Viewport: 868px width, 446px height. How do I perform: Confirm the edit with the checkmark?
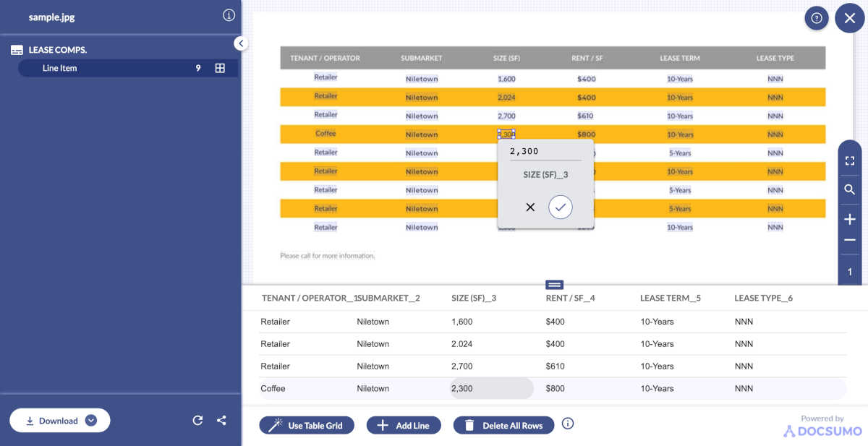[x=561, y=207]
